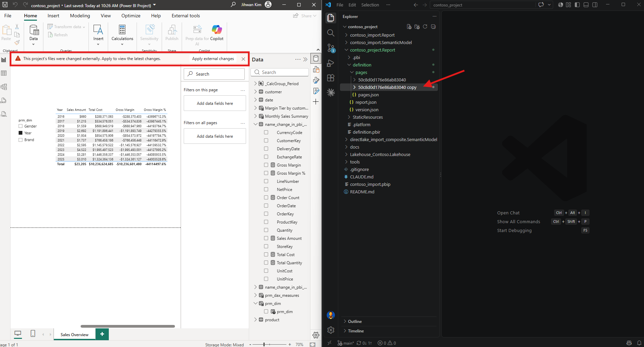This screenshot has height=347, width=644.
Task: Open DAX query view icon
Action: [4, 100]
